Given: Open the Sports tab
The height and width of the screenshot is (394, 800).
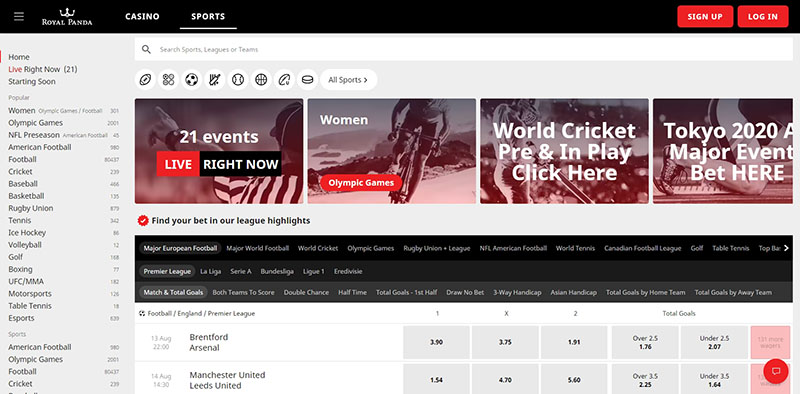Looking at the screenshot, I should (208, 16).
